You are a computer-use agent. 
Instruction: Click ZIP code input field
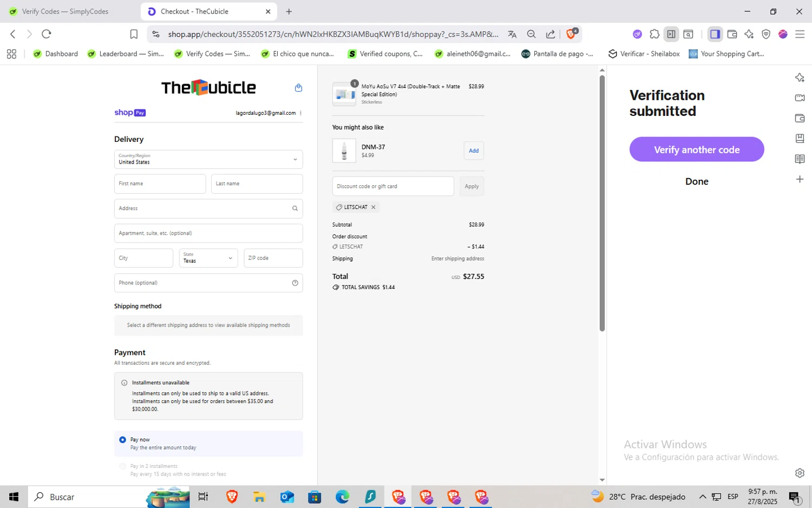coord(273,258)
